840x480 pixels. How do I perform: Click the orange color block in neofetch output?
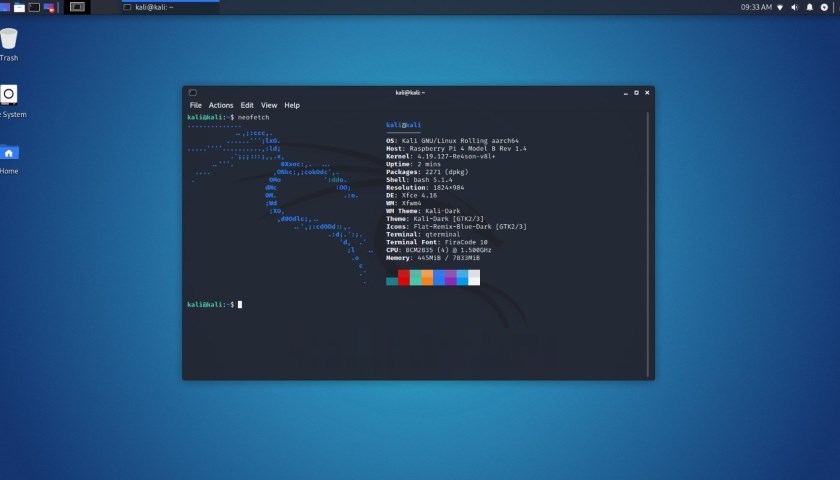pyautogui.click(x=427, y=278)
